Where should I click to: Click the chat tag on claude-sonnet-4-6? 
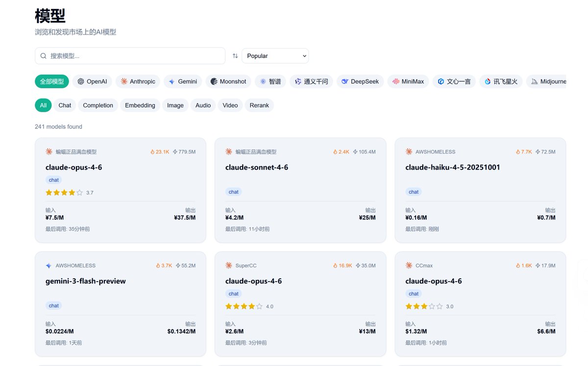point(234,192)
